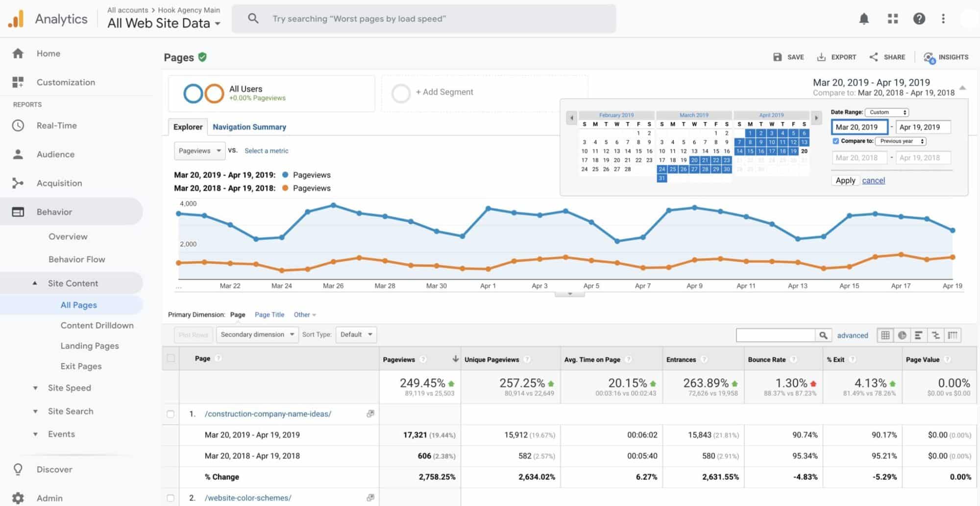Select all rows checkbox in table header
The image size is (980, 506).
(x=171, y=359)
